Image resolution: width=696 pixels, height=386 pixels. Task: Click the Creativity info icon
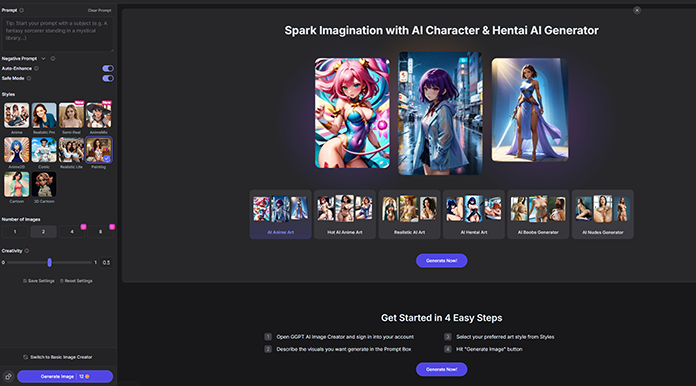coord(27,251)
